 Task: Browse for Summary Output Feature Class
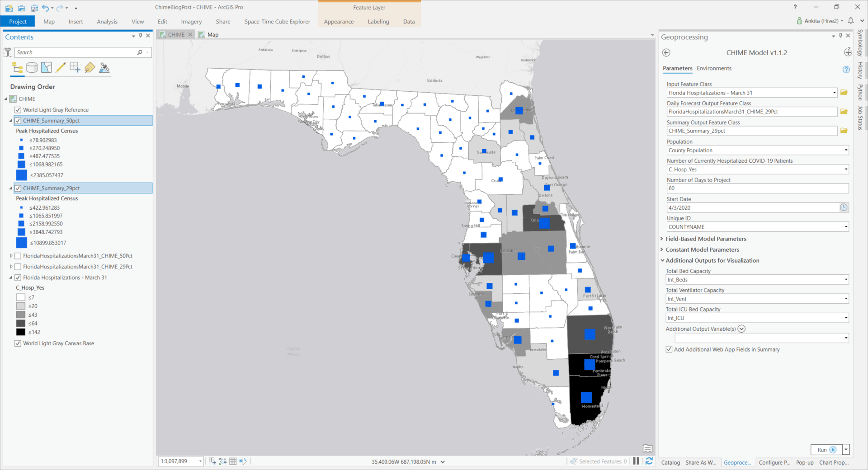(x=844, y=131)
